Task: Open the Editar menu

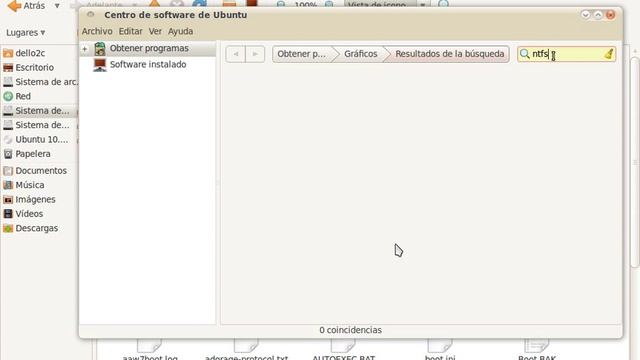Action: [x=130, y=31]
